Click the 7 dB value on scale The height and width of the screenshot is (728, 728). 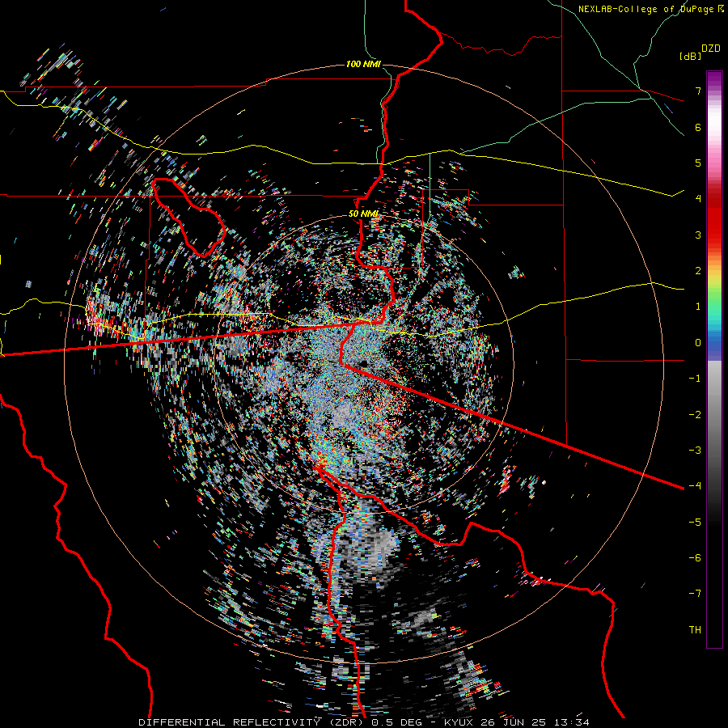pos(698,91)
